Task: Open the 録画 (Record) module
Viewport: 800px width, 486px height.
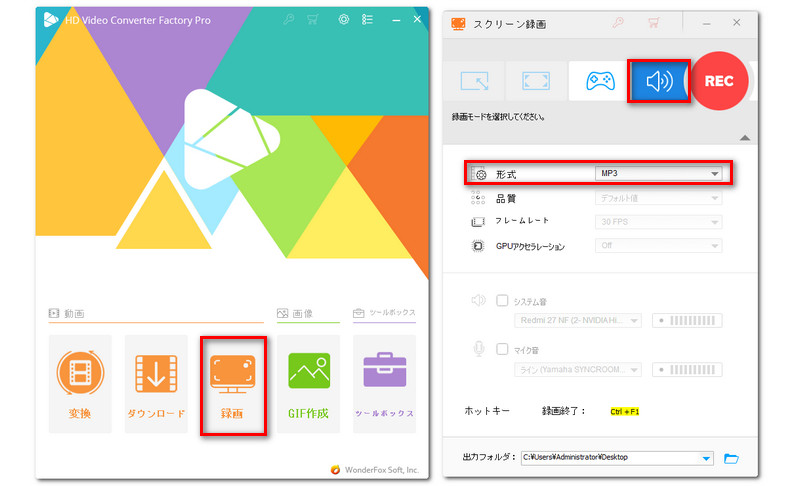Action: click(233, 386)
